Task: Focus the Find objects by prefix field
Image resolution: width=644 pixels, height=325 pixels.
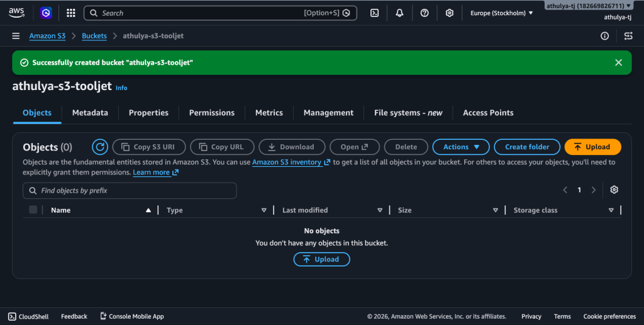Action: coord(130,190)
